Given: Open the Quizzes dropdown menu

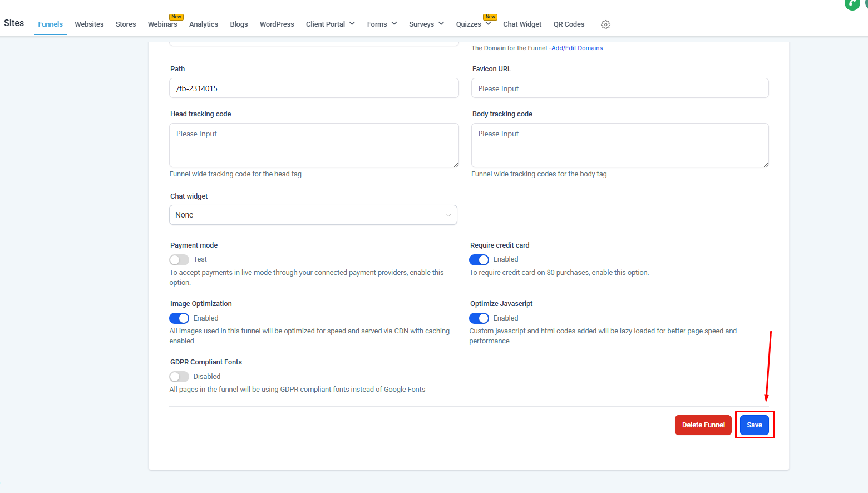Looking at the screenshot, I should click(473, 24).
